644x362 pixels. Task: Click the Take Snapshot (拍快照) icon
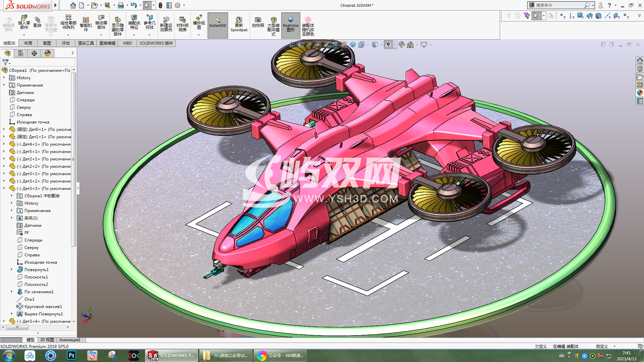coord(258,22)
